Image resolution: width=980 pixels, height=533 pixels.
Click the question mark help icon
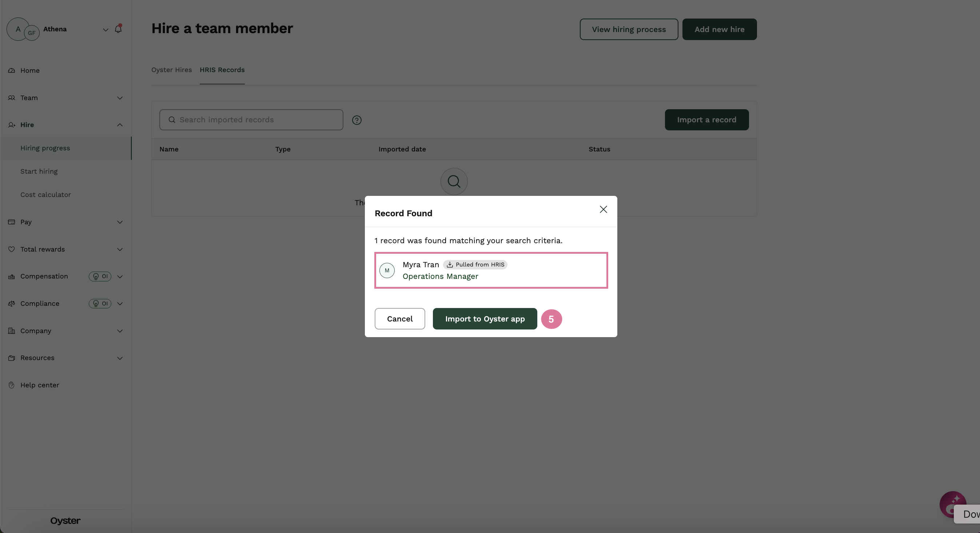tap(357, 120)
